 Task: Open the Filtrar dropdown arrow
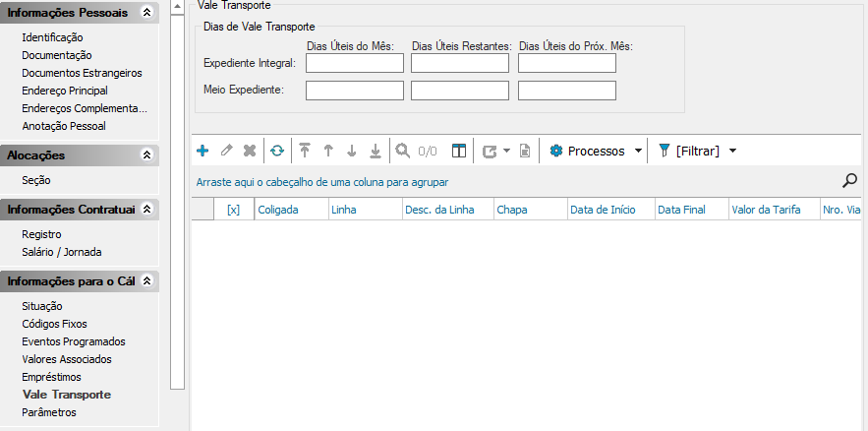tap(732, 152)
